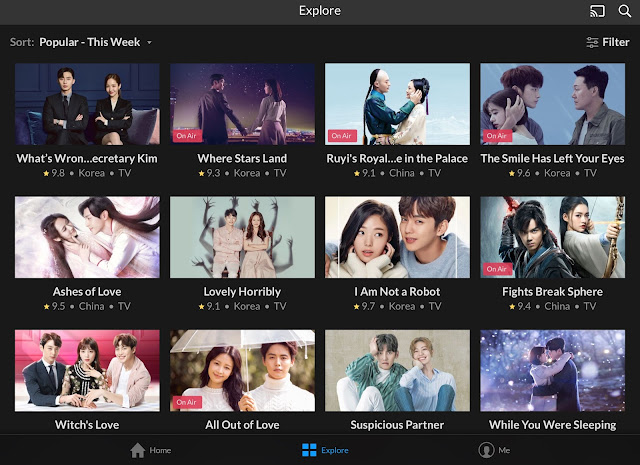Click the Ashes of Love title
The image size is (640, 465).
click(87, 291)
